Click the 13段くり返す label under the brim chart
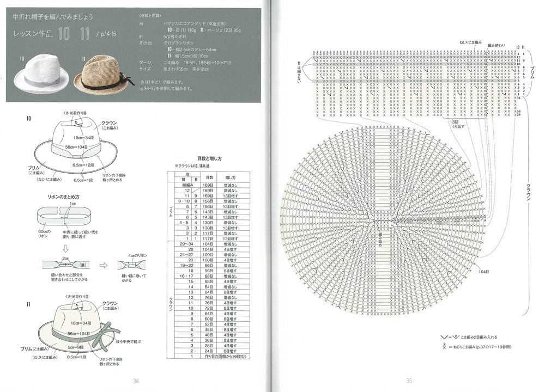545x392 pixels. (456, 124)
